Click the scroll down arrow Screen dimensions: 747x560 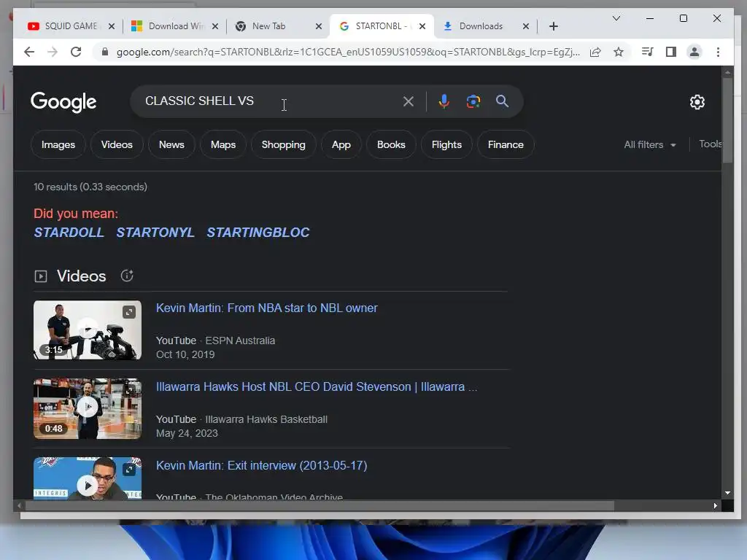(727, 493)
